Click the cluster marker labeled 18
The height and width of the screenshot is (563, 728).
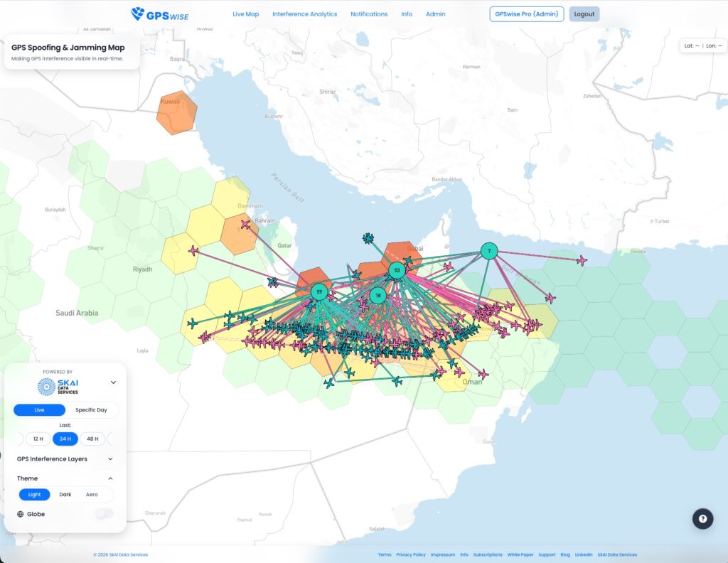pyautogui.click(x=378, y=295)
